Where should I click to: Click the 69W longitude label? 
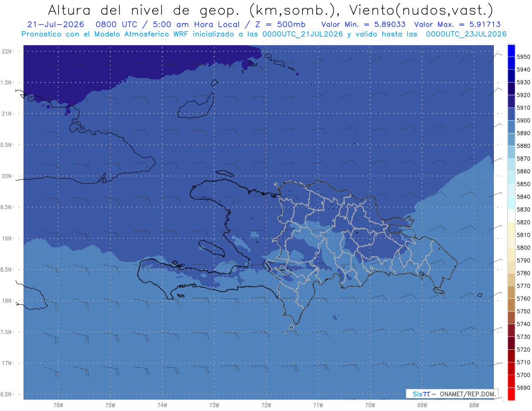pos(422,405)
